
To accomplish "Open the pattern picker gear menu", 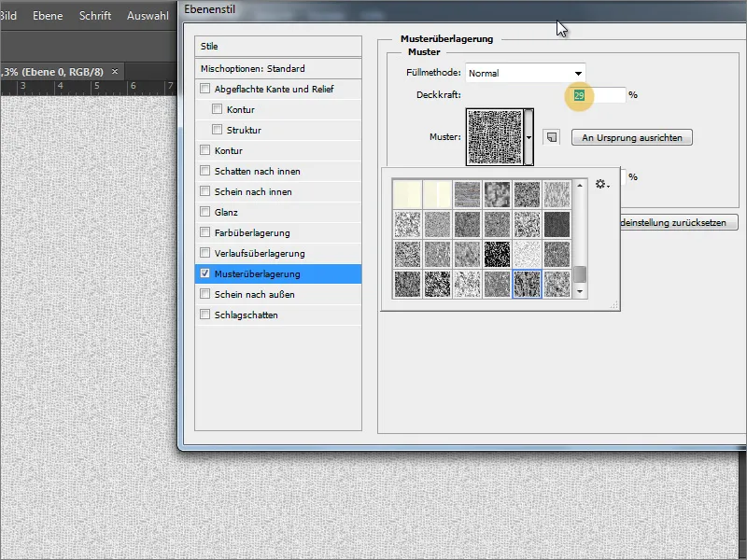I will 602,184.
